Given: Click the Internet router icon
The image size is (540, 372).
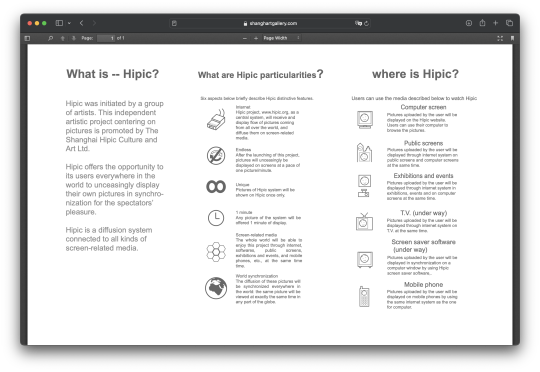Looking at the screenshot, I should pos(216,120).
